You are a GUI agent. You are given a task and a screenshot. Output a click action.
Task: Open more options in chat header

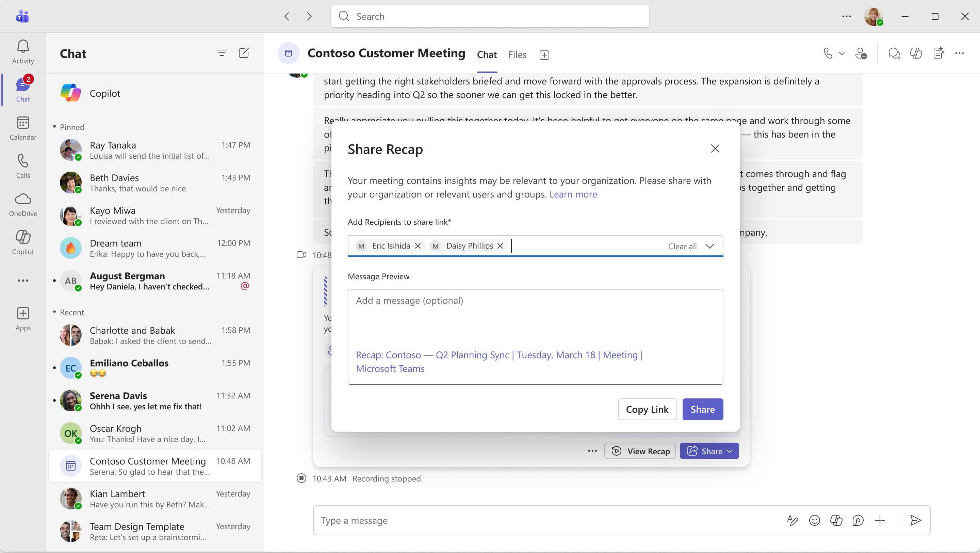[x=960, y=53]
